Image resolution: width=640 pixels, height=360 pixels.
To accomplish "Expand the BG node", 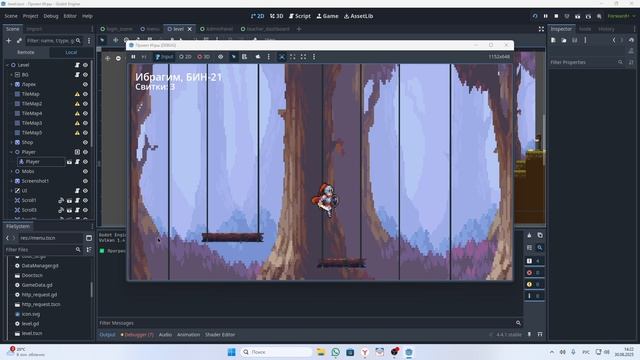I will click(11, 75).
